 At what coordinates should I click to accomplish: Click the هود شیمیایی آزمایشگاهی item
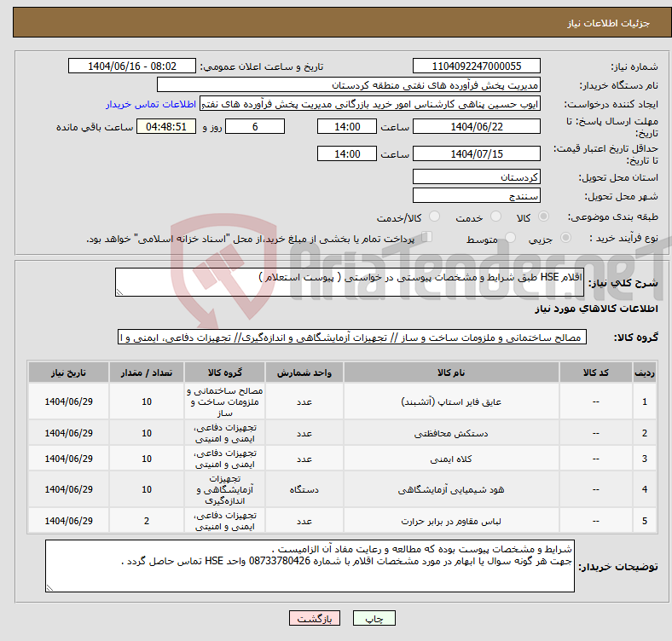coord(451,489)
